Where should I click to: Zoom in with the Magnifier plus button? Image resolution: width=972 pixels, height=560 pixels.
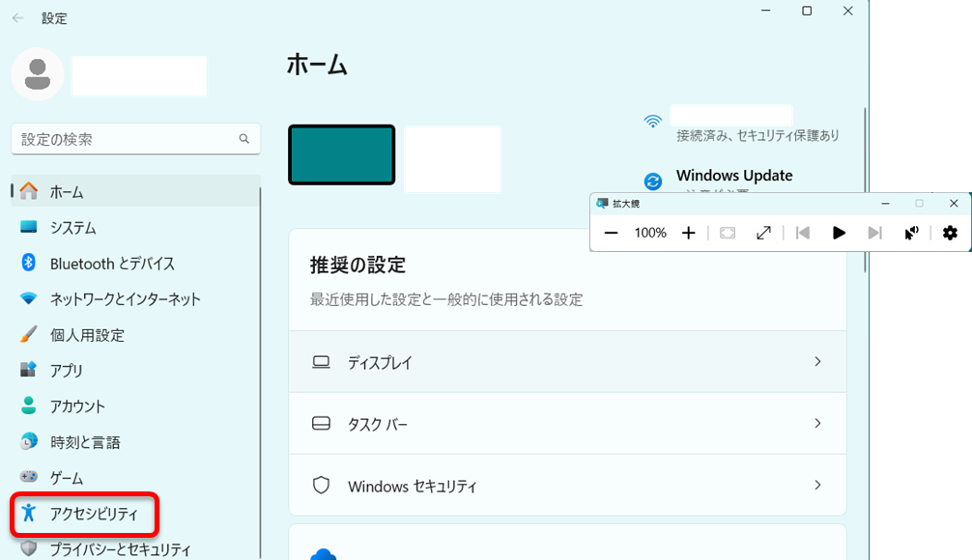689,233
